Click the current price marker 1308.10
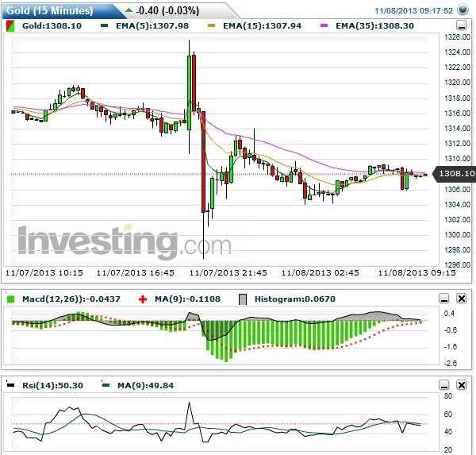This screenshot has width=476, height=455. coord(455,174)
